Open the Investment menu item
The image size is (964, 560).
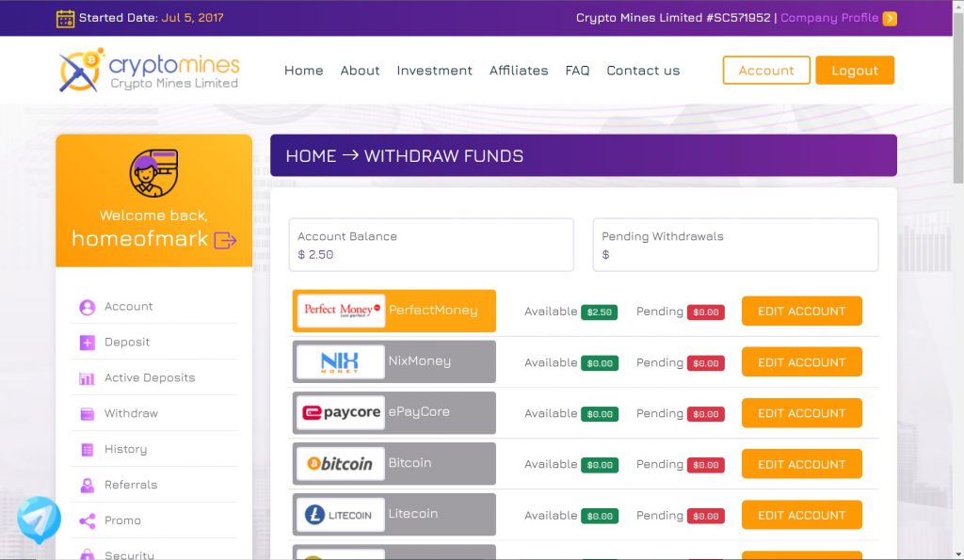click(434, 70)
